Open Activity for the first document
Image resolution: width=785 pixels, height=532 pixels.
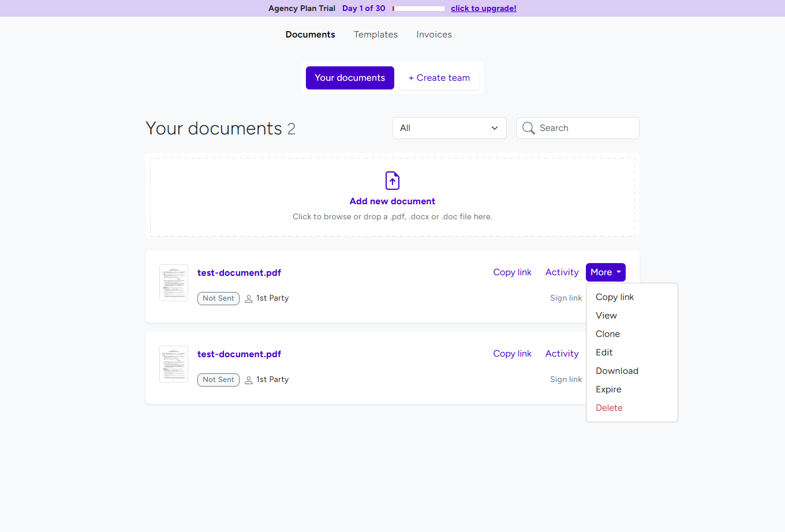[562, 272]
